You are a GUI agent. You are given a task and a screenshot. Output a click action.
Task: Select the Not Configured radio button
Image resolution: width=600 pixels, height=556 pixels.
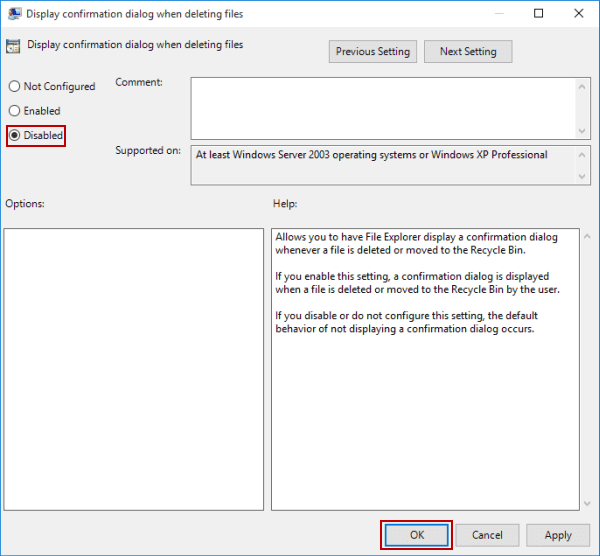pyautogui.click(x=52, y=86)
